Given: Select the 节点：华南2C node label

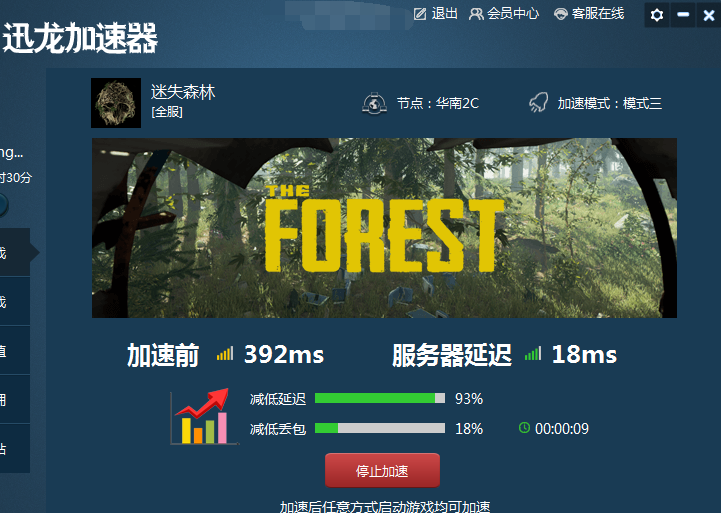Looking at the screenshot, I should [438, 103].
